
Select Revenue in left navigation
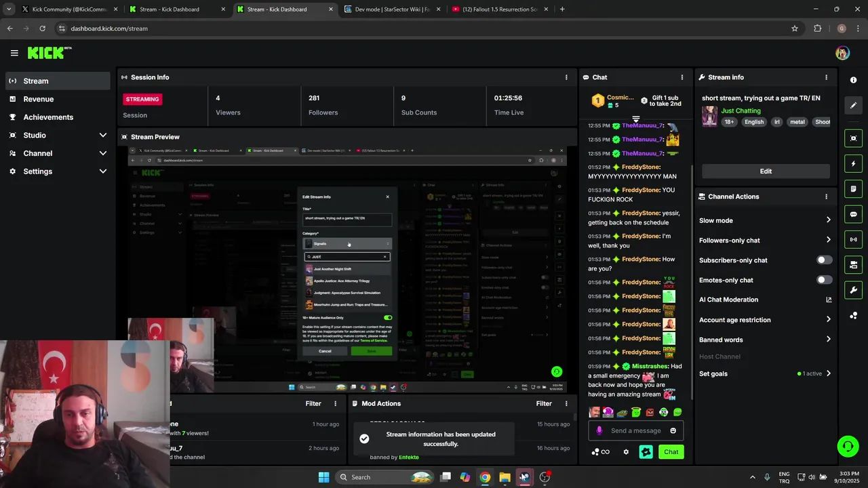[x=58, y=99]
